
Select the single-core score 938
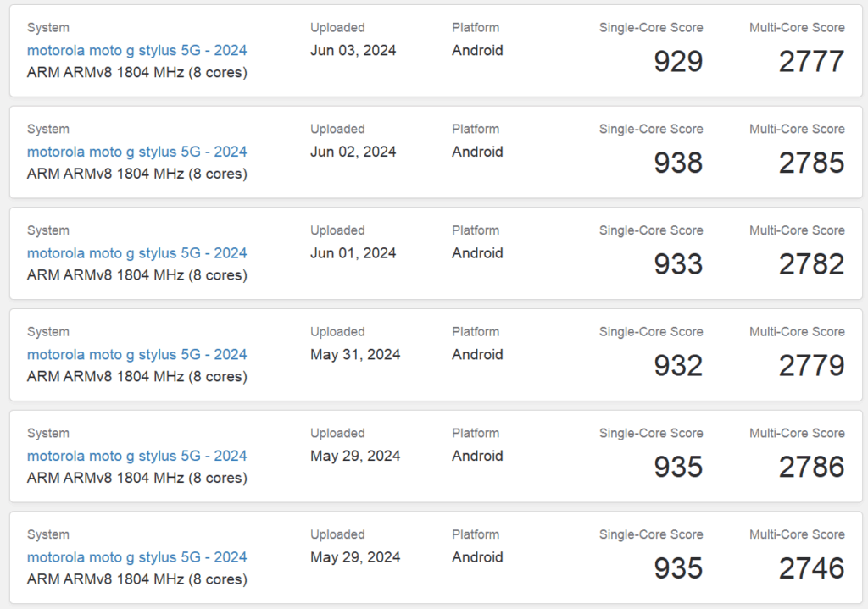click(x=678, y=163)
